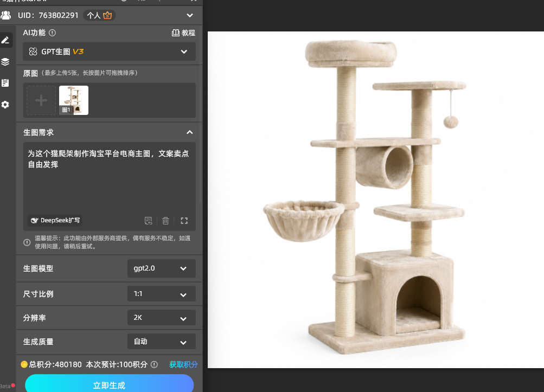The height and width of the screenshot is (392, 544).
Task: Click the fullscreen expand prompt icon
Action: pyautogui.click(x=184, y=221)
